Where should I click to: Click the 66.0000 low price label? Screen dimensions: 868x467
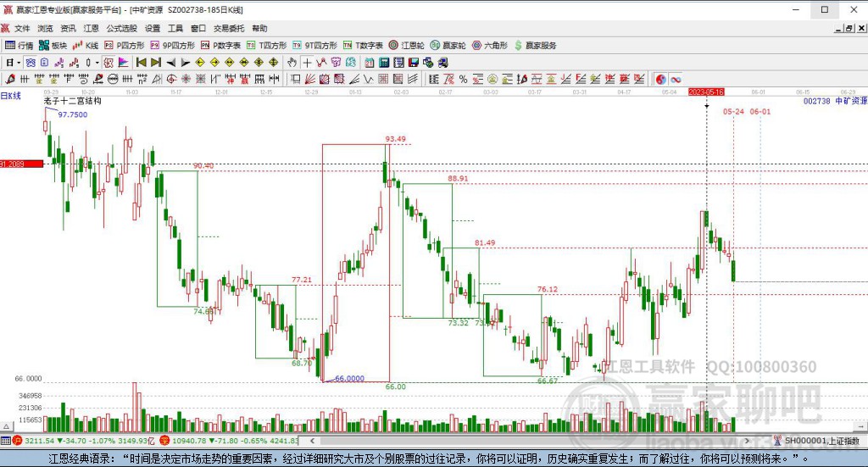point(350,379)
